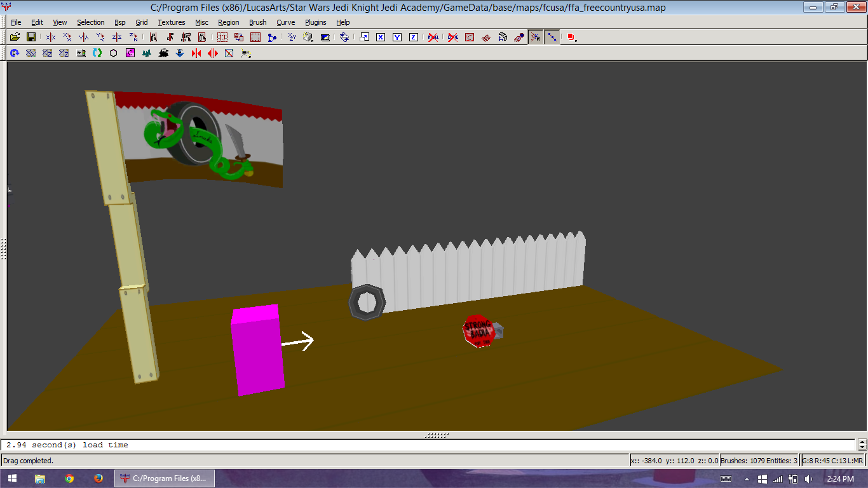The height and width of the screenshot is (488, 868).
Task: Click the 'Drag completed.' status text
Action: tap(29, 461)
